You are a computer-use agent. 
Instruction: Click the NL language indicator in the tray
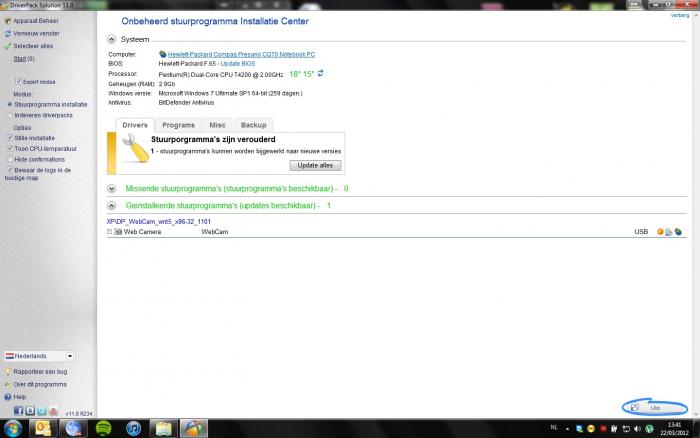click(x=554, y=427)
